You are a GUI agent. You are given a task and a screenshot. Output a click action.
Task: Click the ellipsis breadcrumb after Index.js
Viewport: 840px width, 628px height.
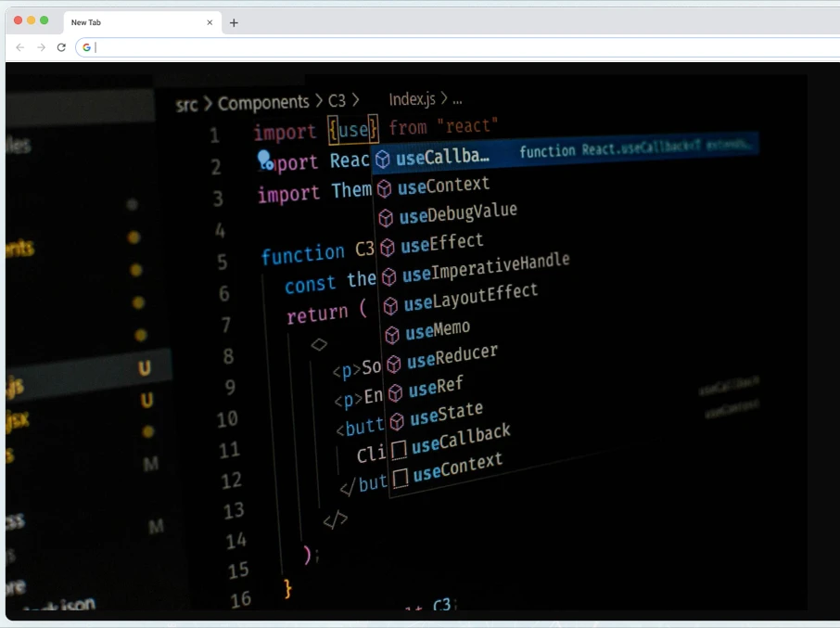457,100
